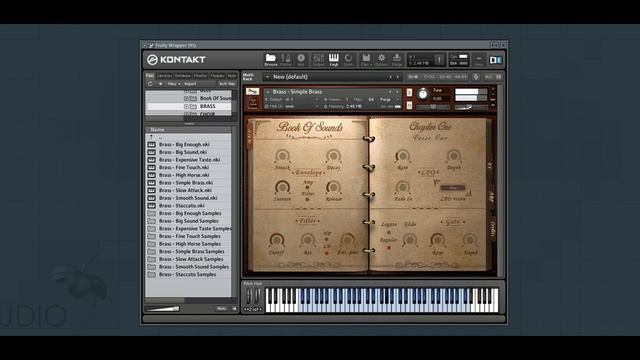
Task: Click the Instr Nav button
Action: pyautogui.click(x=227, y=84)
